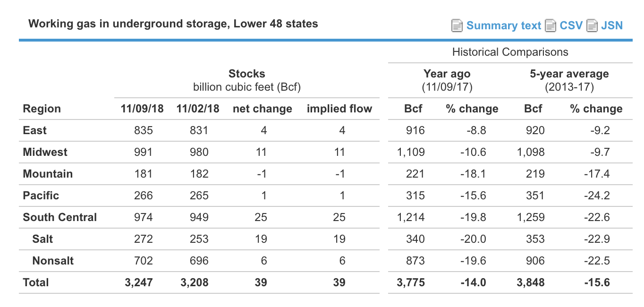Image resolution: width=644 pixels, height=307 pixels.
Task: Click the document icon beside CSV
Action: click(550, 26)
